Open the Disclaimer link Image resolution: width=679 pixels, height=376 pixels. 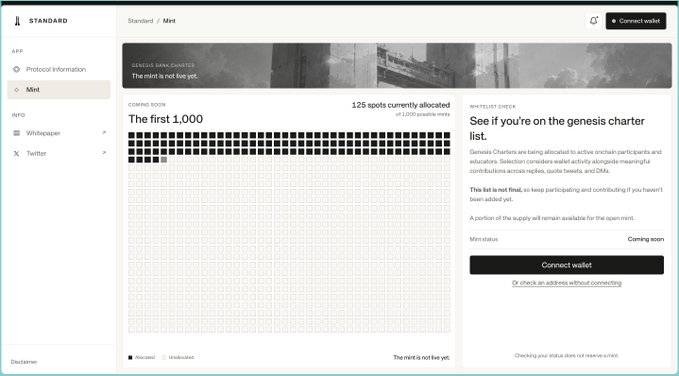(x=24, y=362)
